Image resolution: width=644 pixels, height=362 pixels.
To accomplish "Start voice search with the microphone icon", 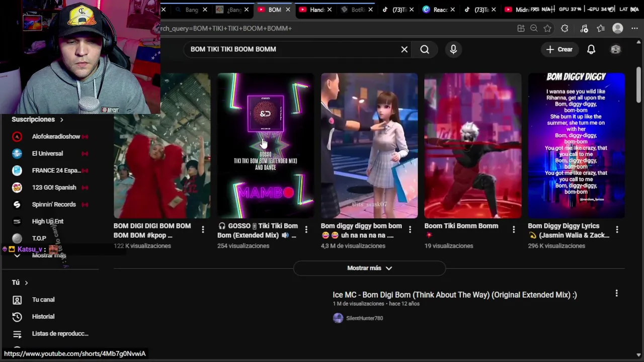I will [x=453, y=49].
